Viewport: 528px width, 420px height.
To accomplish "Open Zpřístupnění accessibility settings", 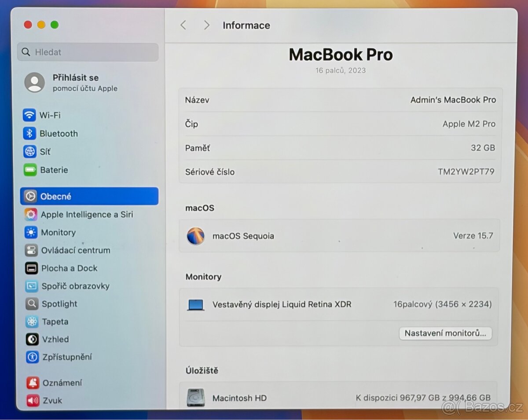I will point(67,357).
